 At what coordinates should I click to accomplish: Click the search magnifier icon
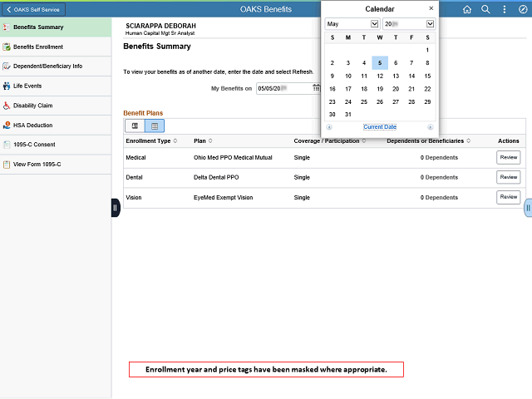pos(485,9)
